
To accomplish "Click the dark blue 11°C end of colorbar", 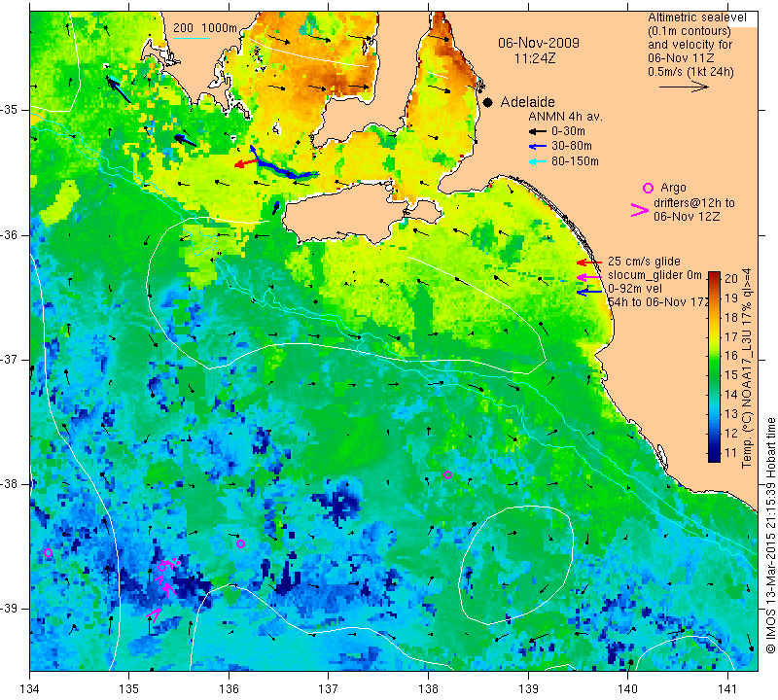I will click(714, 457).
